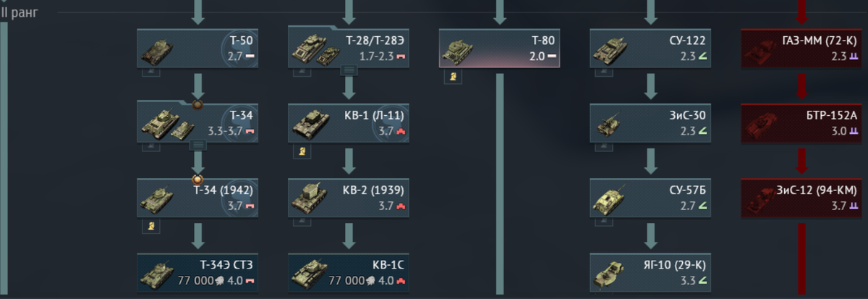Choose the ЗиС-12 (94-КМ) vehicle card
The height and width of the screenshot is (299, 868).
pyautogui.click(x=801, y=198)
